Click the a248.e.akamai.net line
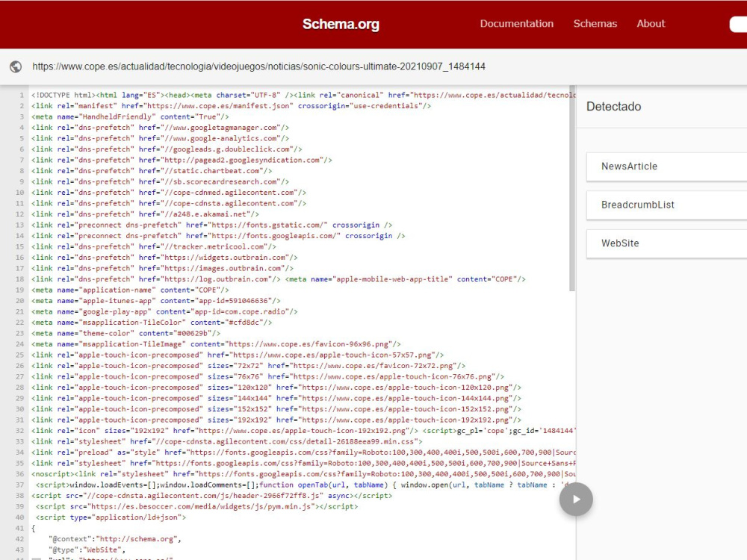The height and width of the screenshot is (560, 747). pyautogui.click(x=146, y=214)
